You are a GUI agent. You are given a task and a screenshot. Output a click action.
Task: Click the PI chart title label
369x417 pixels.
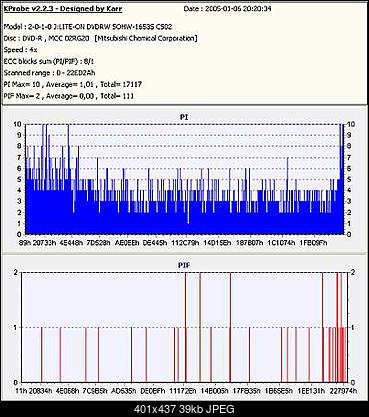tap(184, 117)
